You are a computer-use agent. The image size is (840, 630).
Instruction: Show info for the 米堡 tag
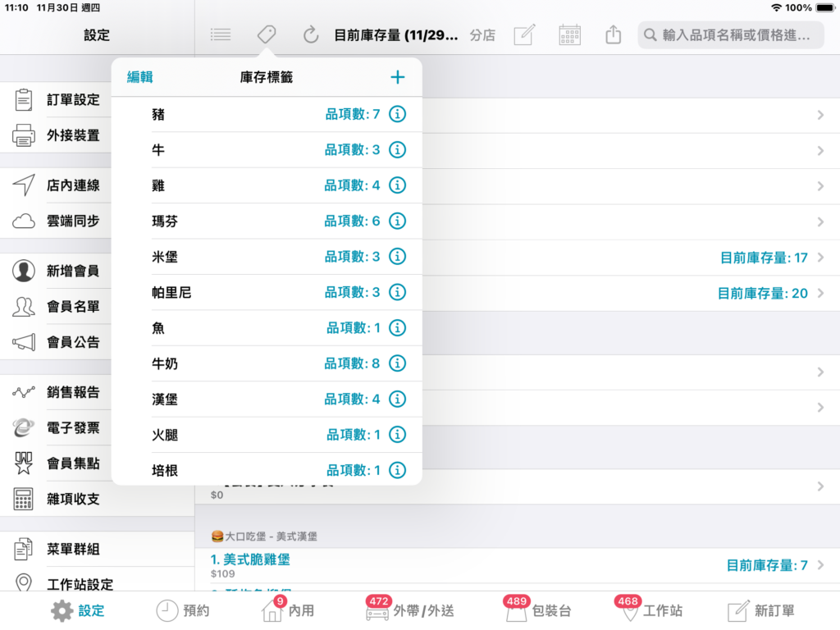click(398, 257)
